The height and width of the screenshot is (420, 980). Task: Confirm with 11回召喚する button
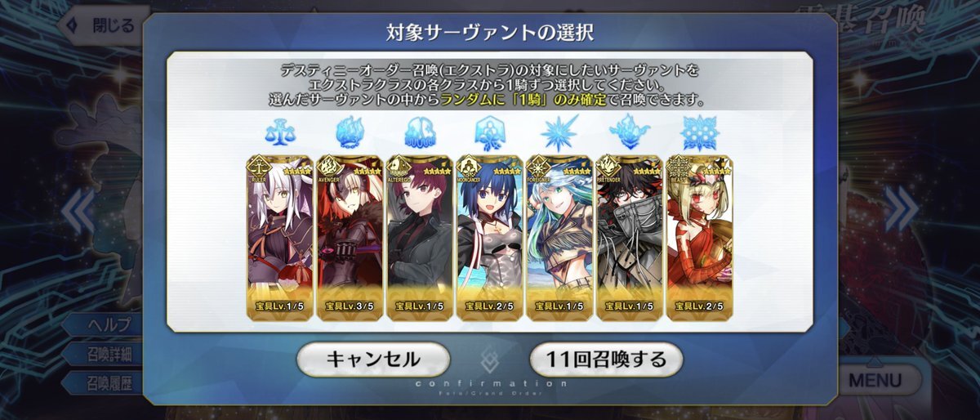[x=606, y=359]
